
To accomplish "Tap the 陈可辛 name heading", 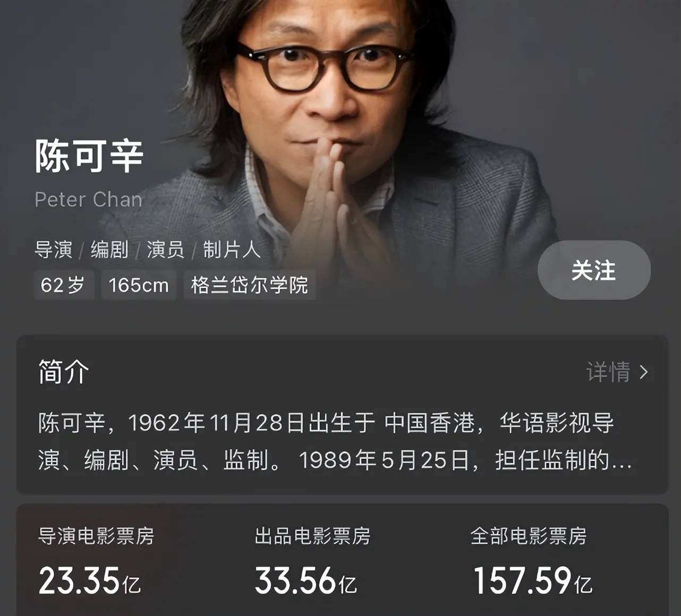I will point(89,156).
